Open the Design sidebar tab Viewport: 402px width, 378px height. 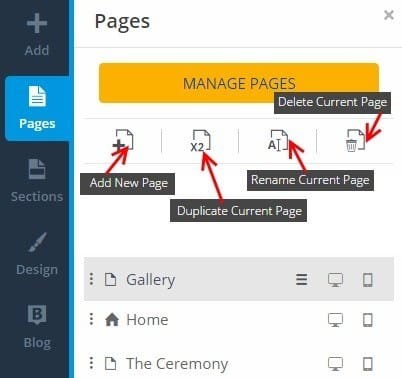tap(37, 254)
